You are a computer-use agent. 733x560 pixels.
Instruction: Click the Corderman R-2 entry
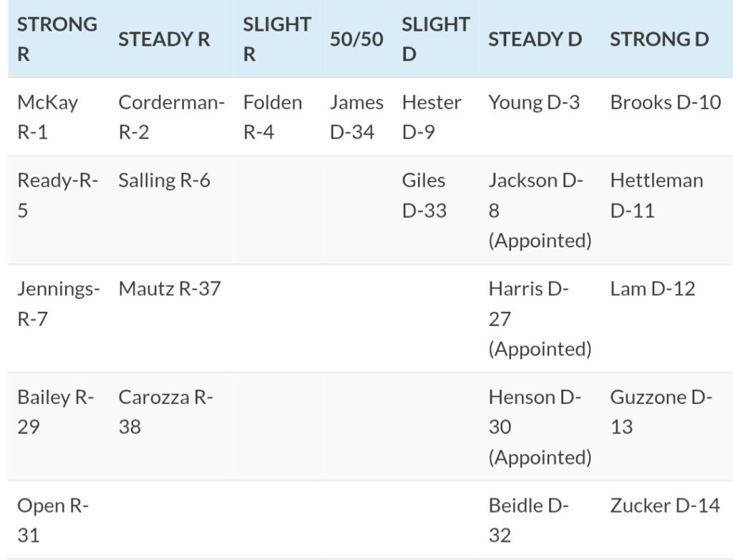coord(171,117)
